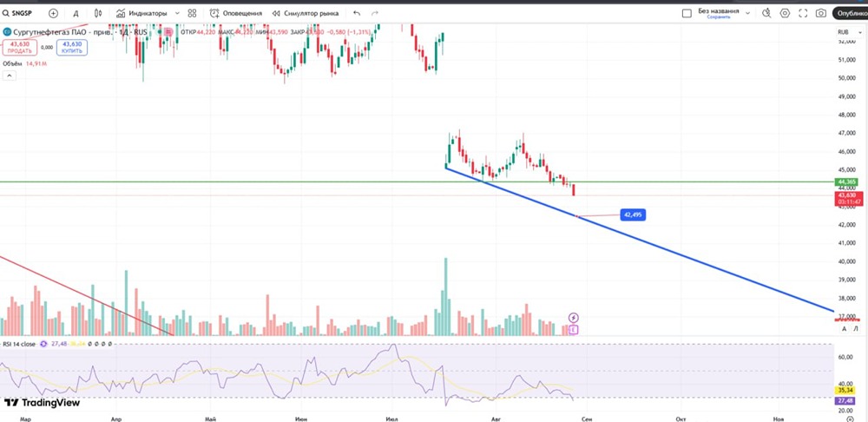Screen dimensions: 868x422
Task: Expand the arrow next to Индикаторы
Action: (x=177, y=13)
